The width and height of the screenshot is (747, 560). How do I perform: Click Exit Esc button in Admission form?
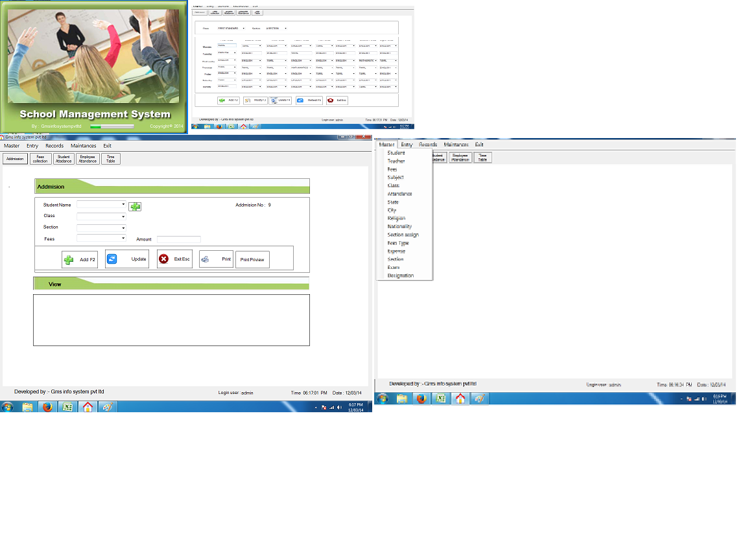[174, 259]
